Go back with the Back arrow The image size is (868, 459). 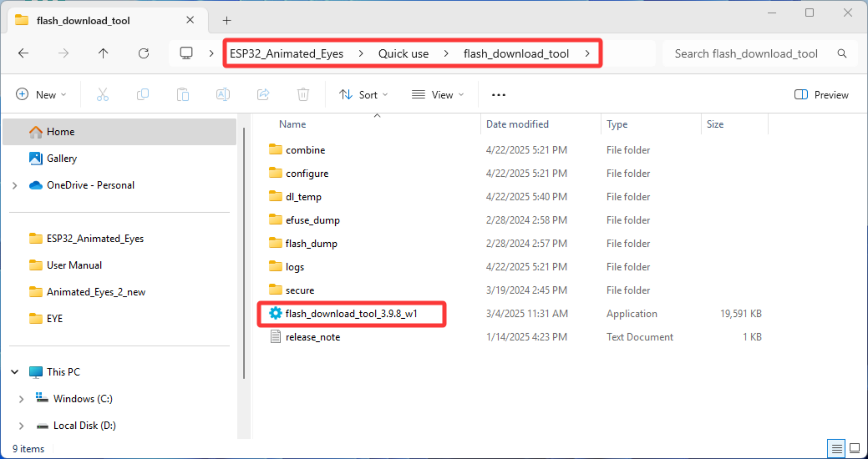point(23,53)
